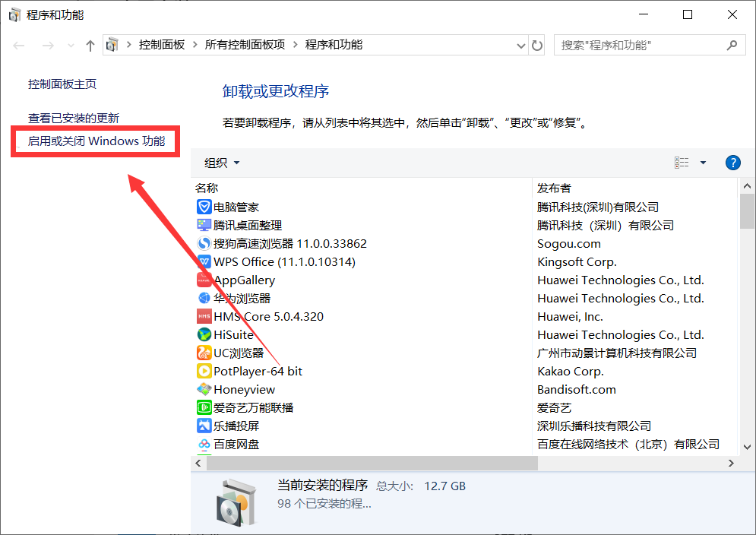Click publisher Sogou.com cell

pyautogui.click(x=569, y=244)
